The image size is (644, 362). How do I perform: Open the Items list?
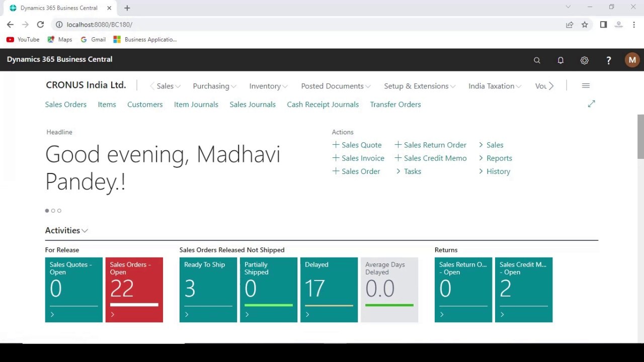[107, 105]
